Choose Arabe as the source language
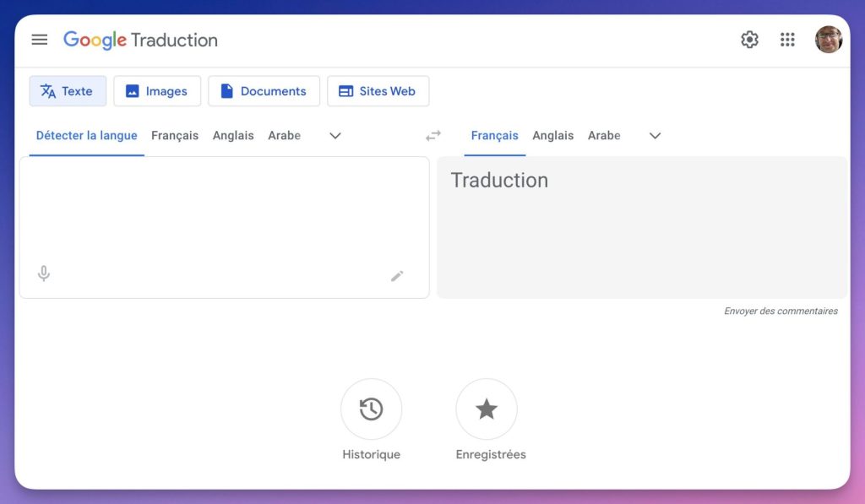Image resolution: width=865 pixels, height=504 pixels. (284, 135)
